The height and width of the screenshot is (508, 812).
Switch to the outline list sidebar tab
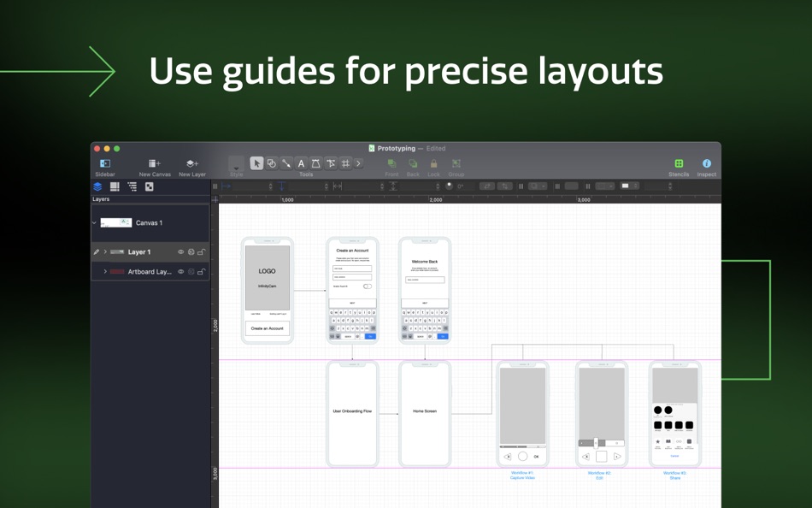(x=132, y=186)
